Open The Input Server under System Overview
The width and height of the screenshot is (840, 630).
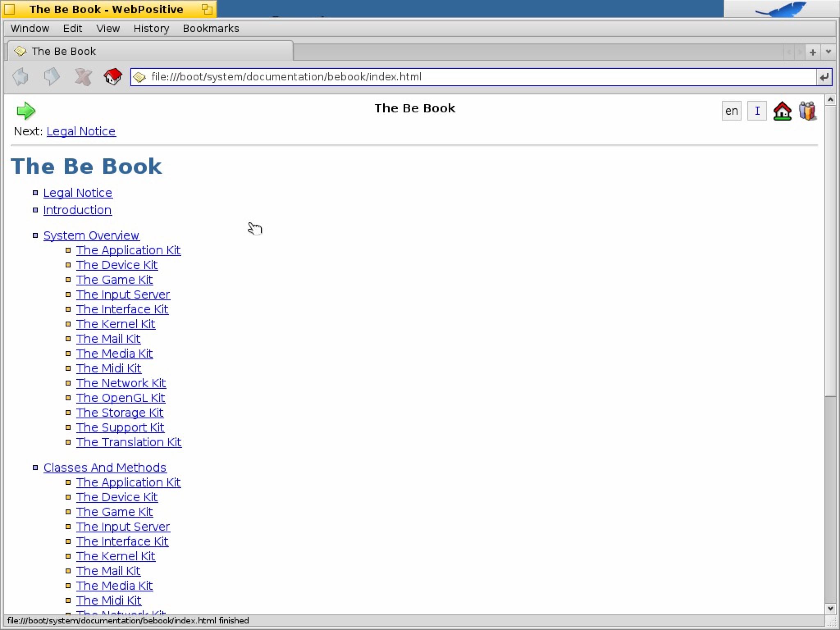pos(123,294)
